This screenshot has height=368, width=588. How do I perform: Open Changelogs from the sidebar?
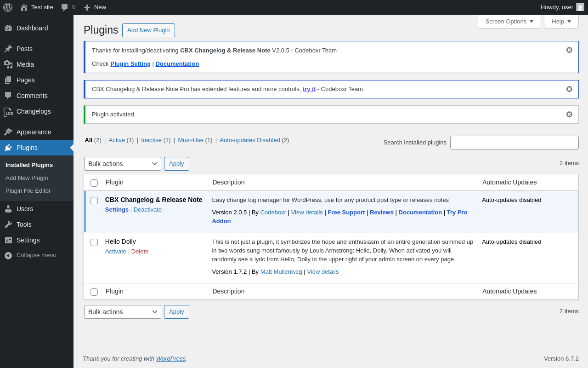(34, 111)
